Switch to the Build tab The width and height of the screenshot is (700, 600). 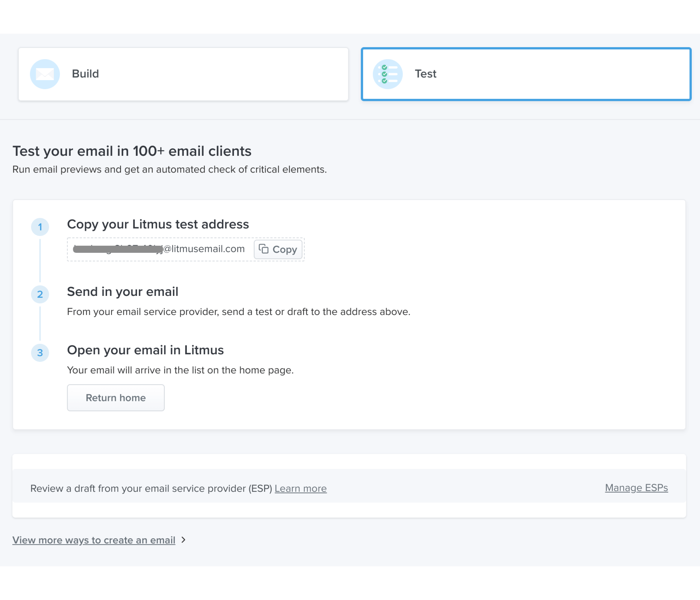[183, 74]
